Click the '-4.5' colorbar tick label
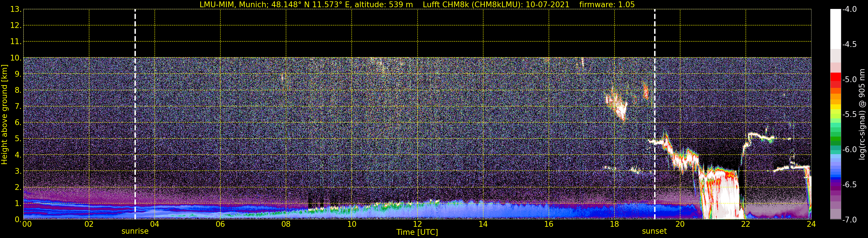Viewport: 868px width, 238px height. click(849, 44)
